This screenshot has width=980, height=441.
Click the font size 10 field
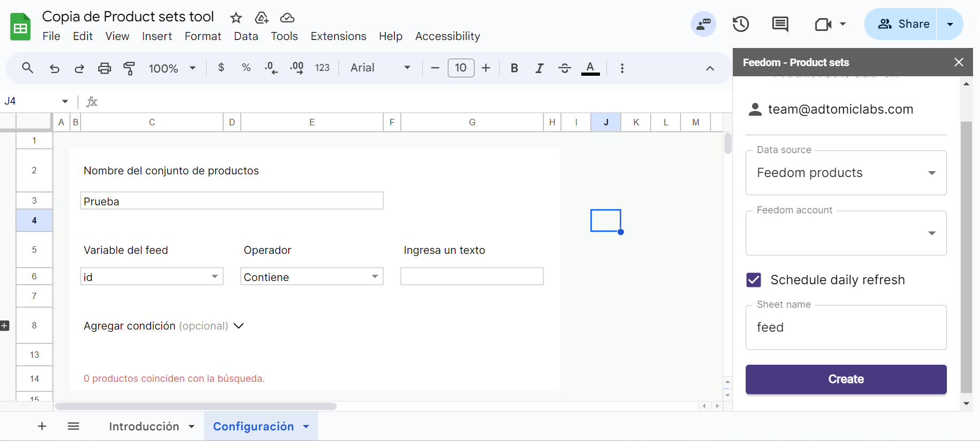(461, 68)
